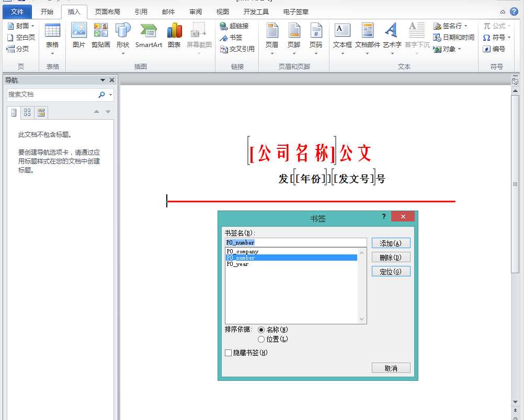Open the shapes (形状) gallery

pyautogui.click(x=123, y=39)
